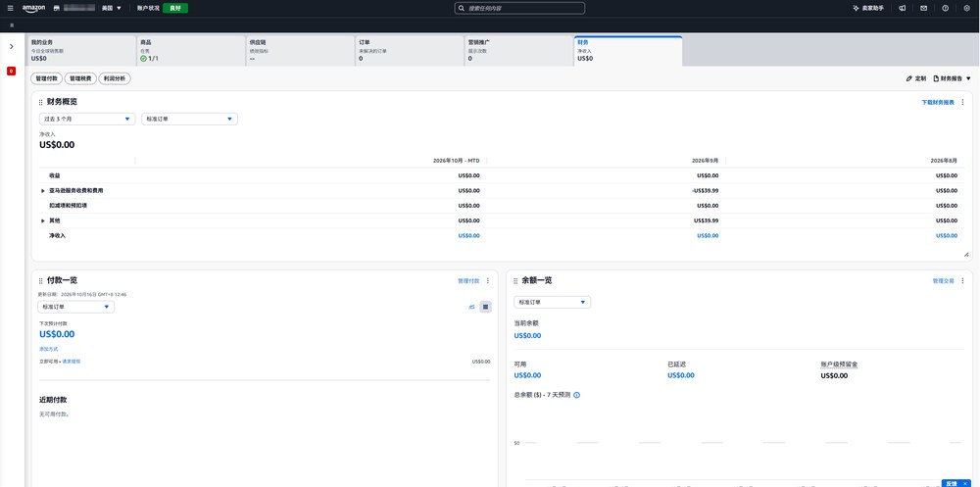Open the settings gear icon

pyautogui.click(x=967, y=8)
